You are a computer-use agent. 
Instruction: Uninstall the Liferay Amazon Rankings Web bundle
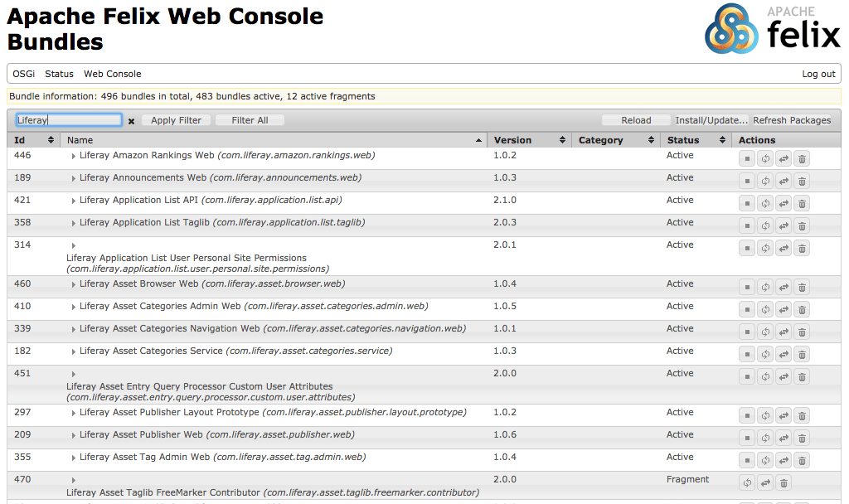(802, 158)
